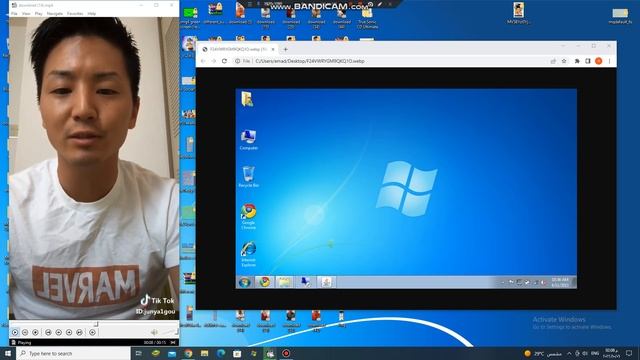Rewind using the decrease speed button
The height and width of the screenshot is (360, 640).
pyautogui.click(x=58, y=332)
